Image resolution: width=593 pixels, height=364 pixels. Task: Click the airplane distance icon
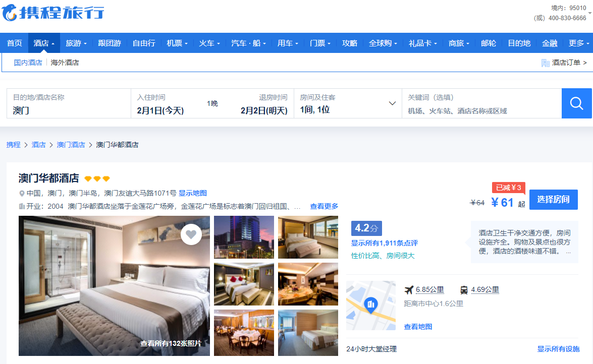pos(409,290)
